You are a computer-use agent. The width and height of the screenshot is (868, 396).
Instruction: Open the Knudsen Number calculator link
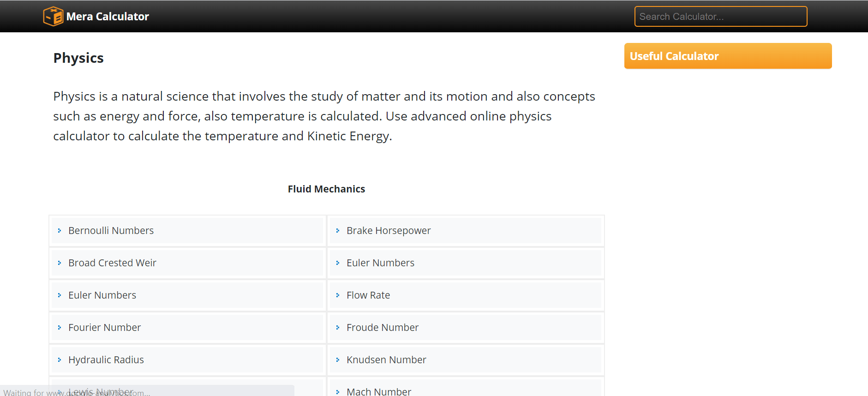(x=386, y=360)
